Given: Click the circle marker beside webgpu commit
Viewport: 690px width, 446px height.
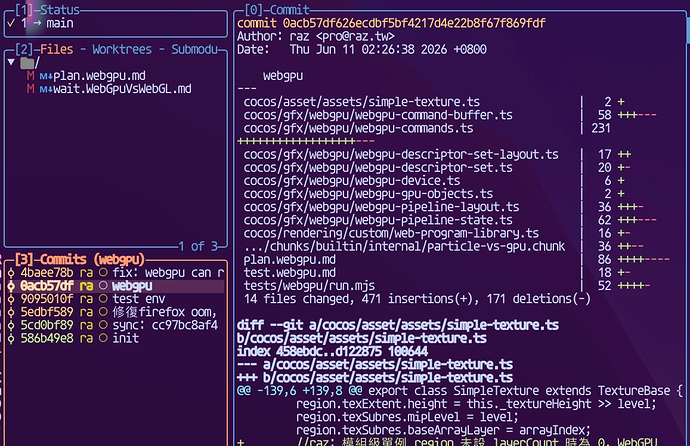Looking at the screenshot, I should (x=103, y=286).
